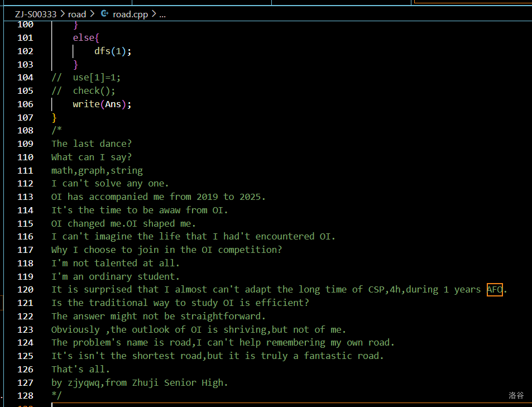Image resolution: width=532 pixels, height=407 pixels.
Task: Click the write function name
Action: click(x=86, y=104)
